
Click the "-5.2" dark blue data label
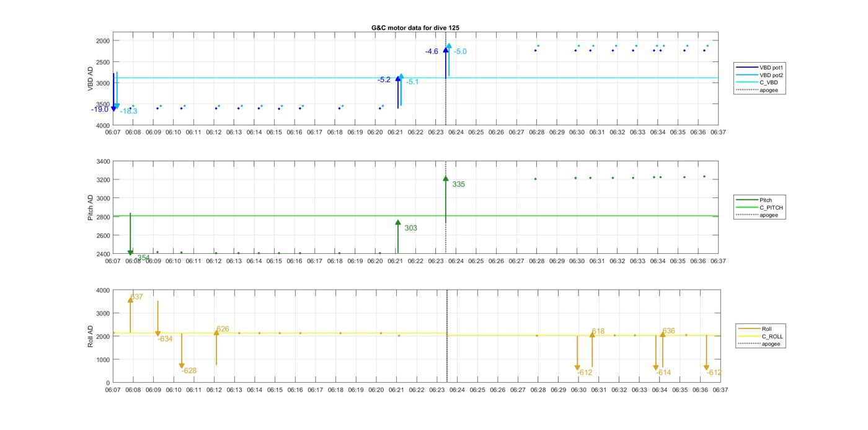click(x=384, y=80)
